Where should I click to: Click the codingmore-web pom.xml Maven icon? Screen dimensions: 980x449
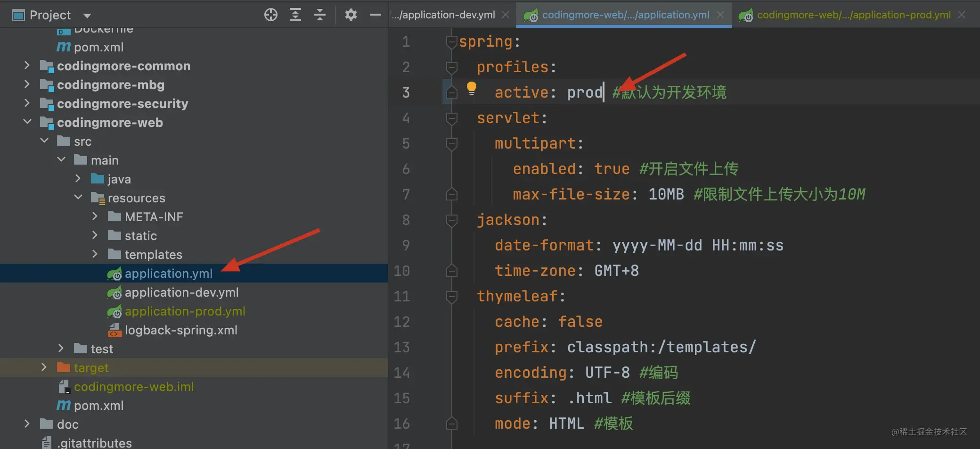(x=63, y=405)
